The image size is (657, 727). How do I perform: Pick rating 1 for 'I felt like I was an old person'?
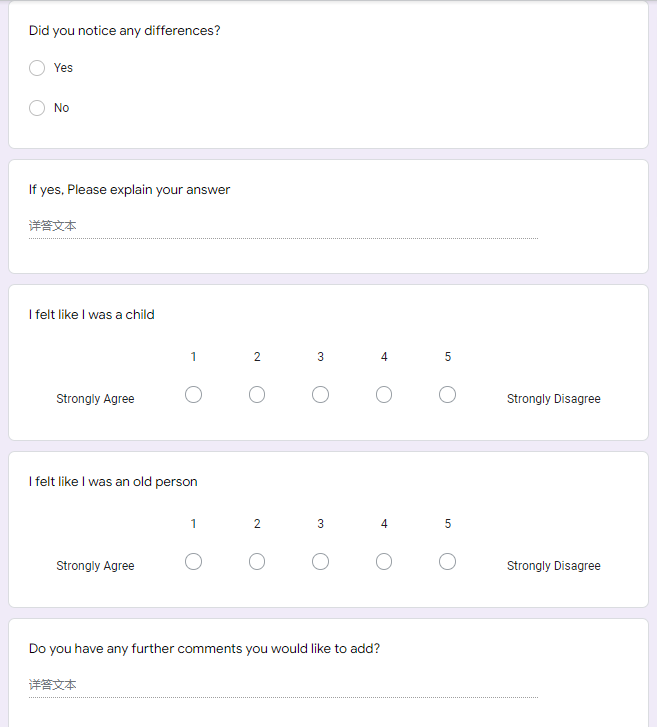(193, 562)
